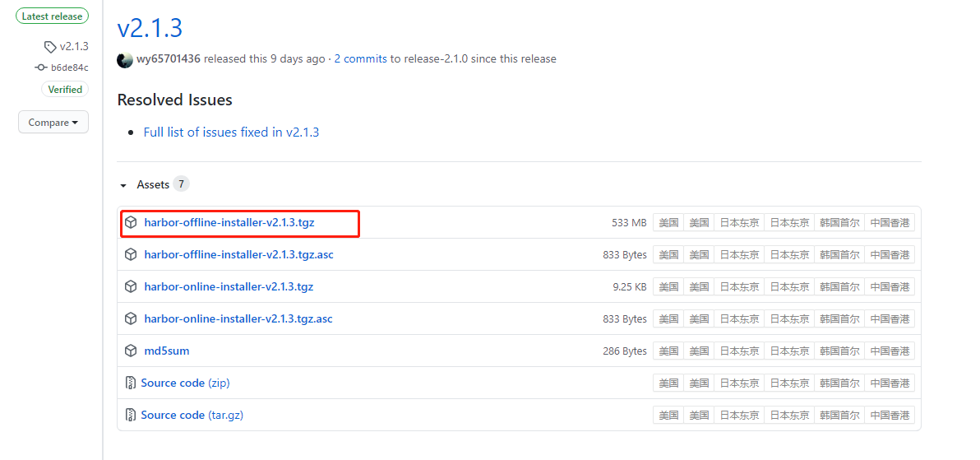Screen dimensions: 980x460
Task: Click 中国香港 mirror for Source code (zip)
Action: pos(890,383)
